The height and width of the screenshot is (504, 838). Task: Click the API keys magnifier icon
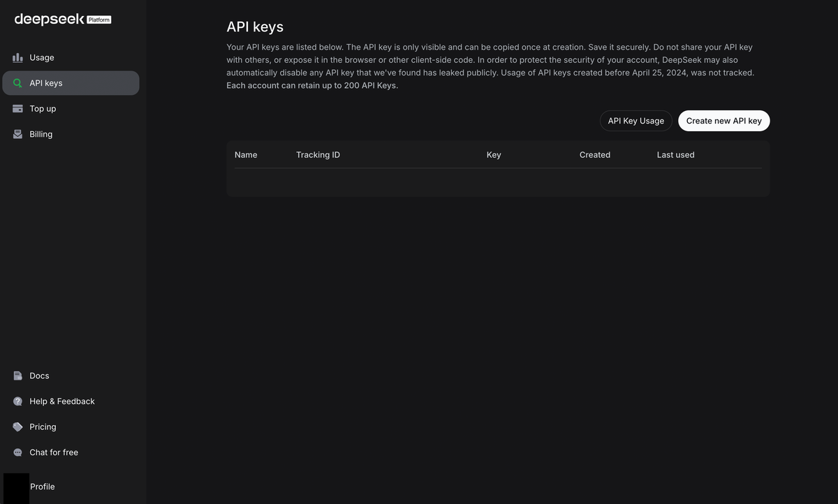point(17,83)
